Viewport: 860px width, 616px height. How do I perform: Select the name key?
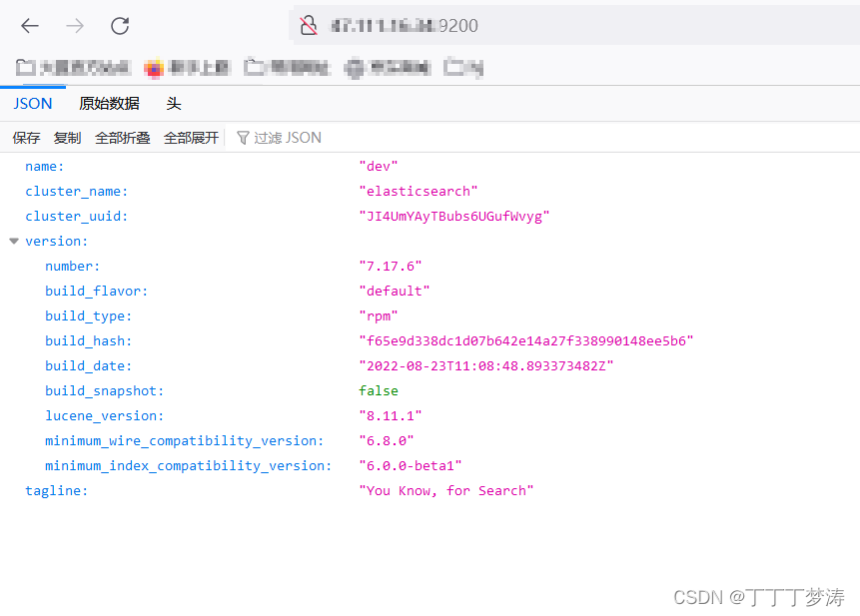coord(44,167)
